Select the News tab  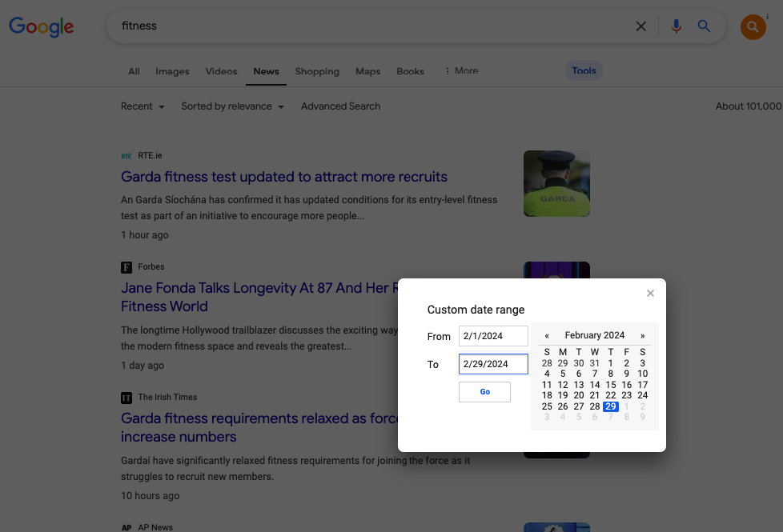coord(266,71)
